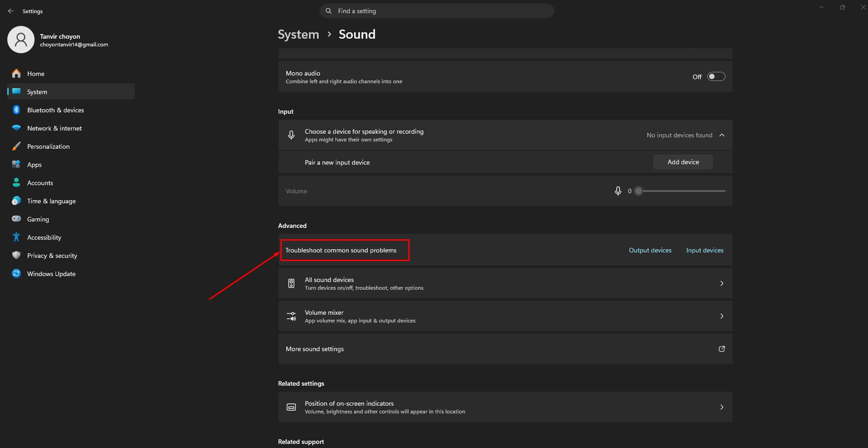Open More sound settings

505,349
